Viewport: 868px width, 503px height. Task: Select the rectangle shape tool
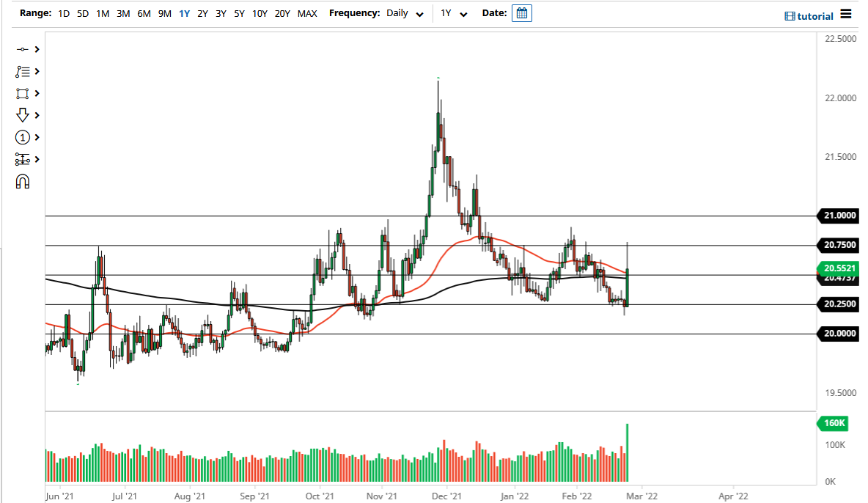(23, 93)
